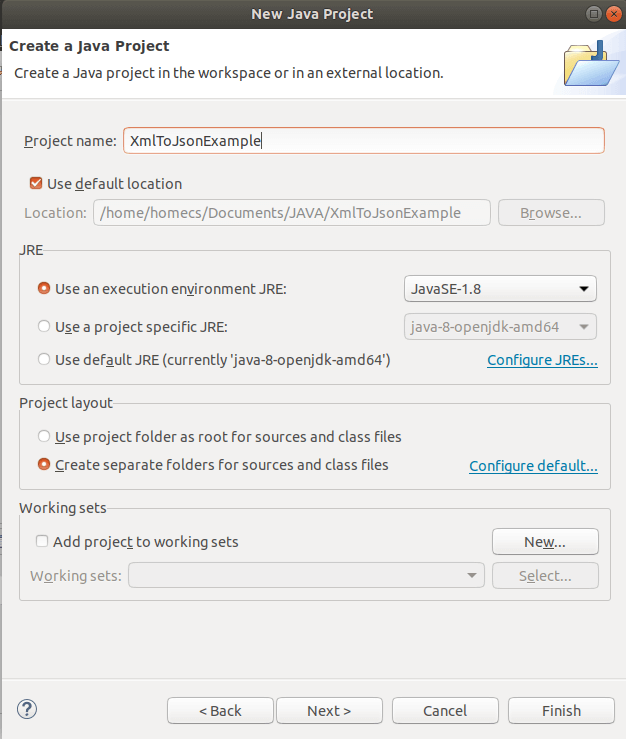
Task: Choose Use default JRE radio button
Action: (44, 359)
